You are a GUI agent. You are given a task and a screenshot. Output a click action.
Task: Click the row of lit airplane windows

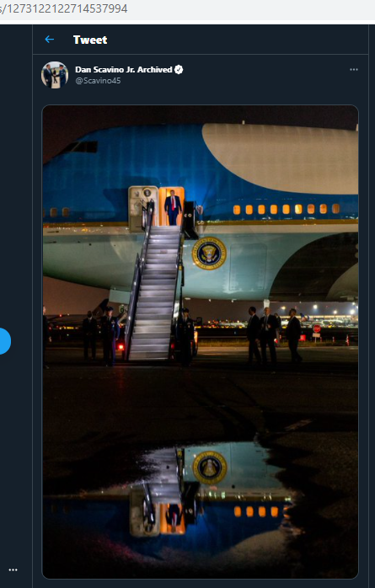point(287,209)
